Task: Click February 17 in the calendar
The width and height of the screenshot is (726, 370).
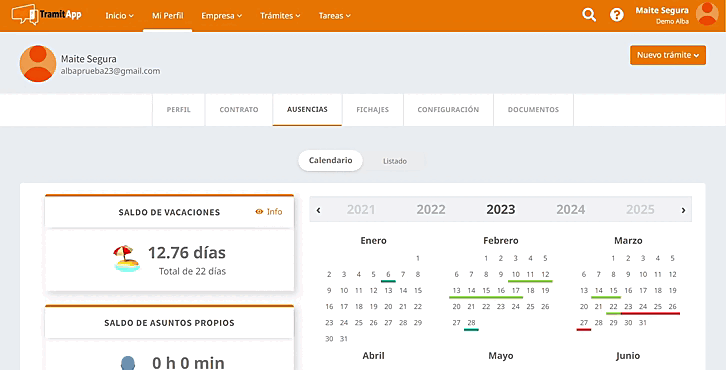Action: point(515,291)
